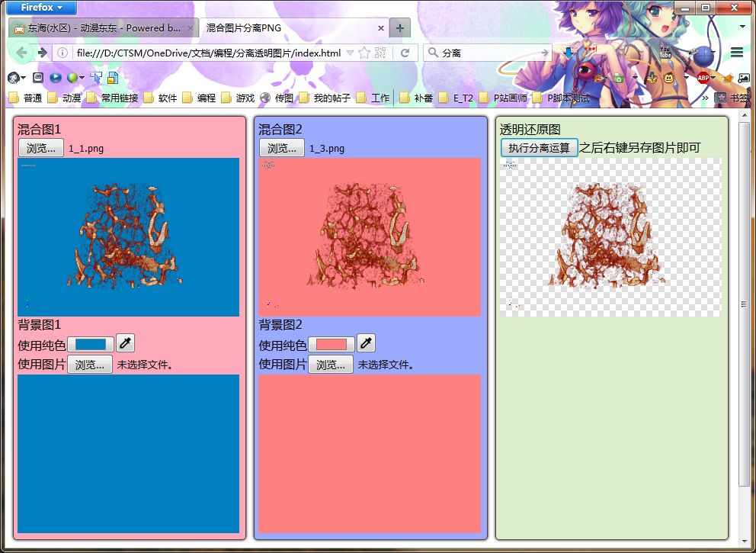
Task: Click the QR code icon in address bar
Action: tap(380, 53)
